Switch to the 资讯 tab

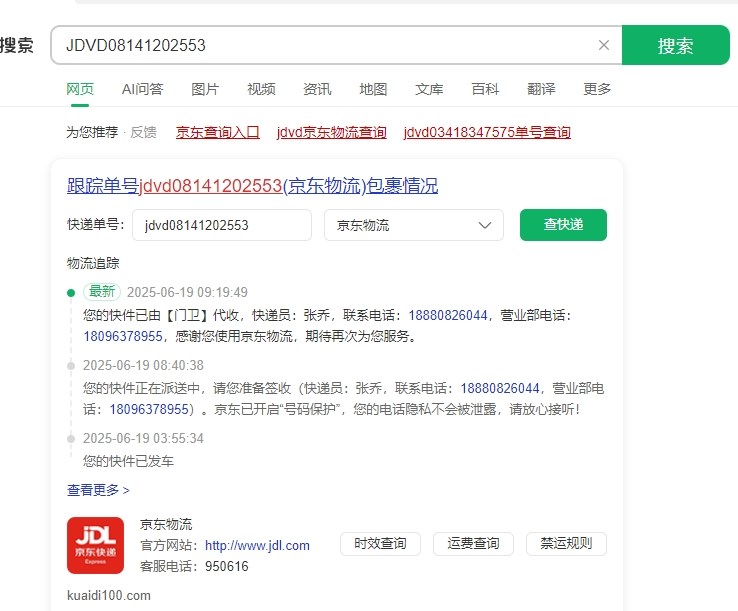tap(317, 89)
